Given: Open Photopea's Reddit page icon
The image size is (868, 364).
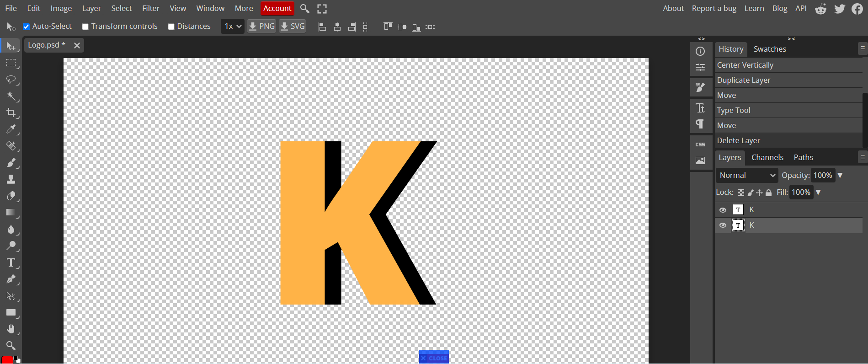Looking at the screenshot, I should (x=821, y=9).
